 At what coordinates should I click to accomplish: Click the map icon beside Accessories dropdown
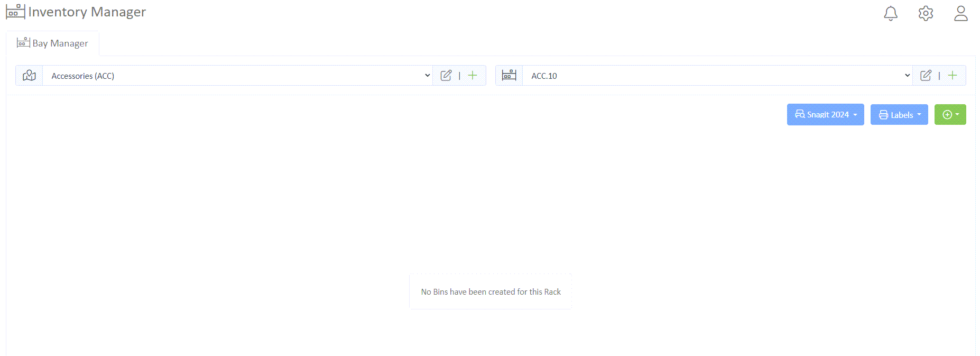(x=29, y=76)
